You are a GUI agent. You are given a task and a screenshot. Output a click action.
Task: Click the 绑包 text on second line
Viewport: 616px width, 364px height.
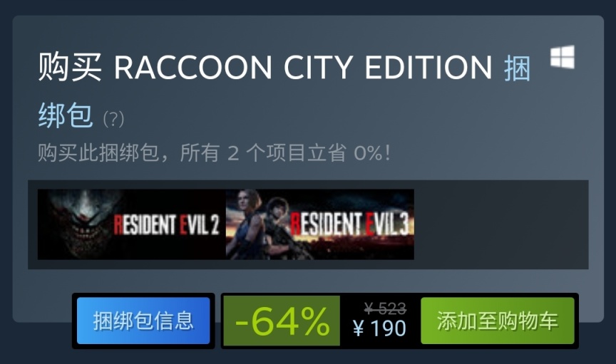point(66,115)
